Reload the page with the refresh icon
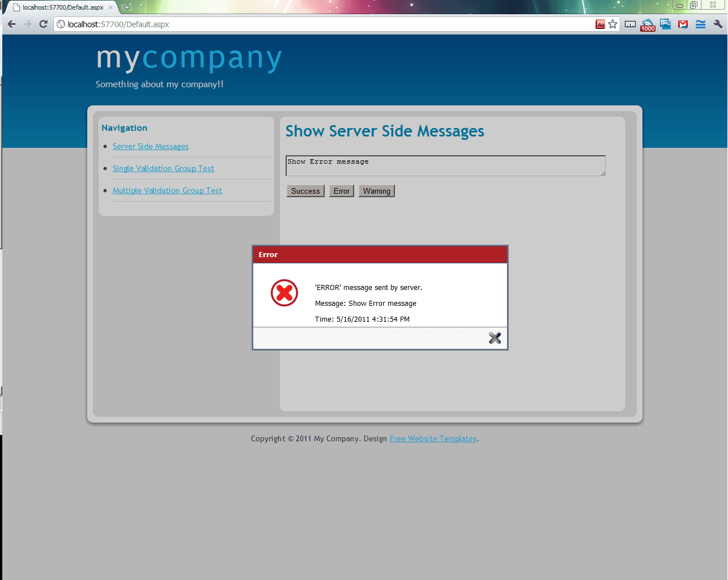This screenshot has height=580, width=728. point(43,24)
